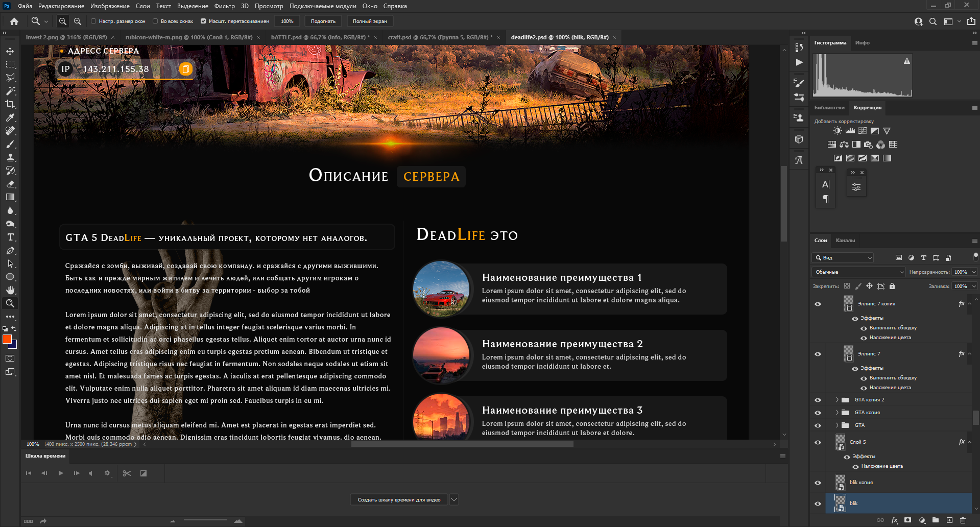Select the Horizontal Type tool
980x527 pixels.
(10, 237)
